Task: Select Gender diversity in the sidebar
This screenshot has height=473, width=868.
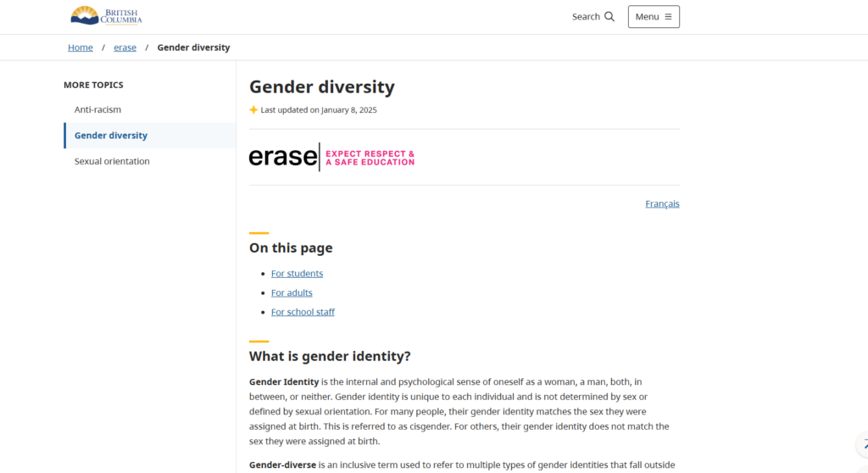Action: coord(149,136)
